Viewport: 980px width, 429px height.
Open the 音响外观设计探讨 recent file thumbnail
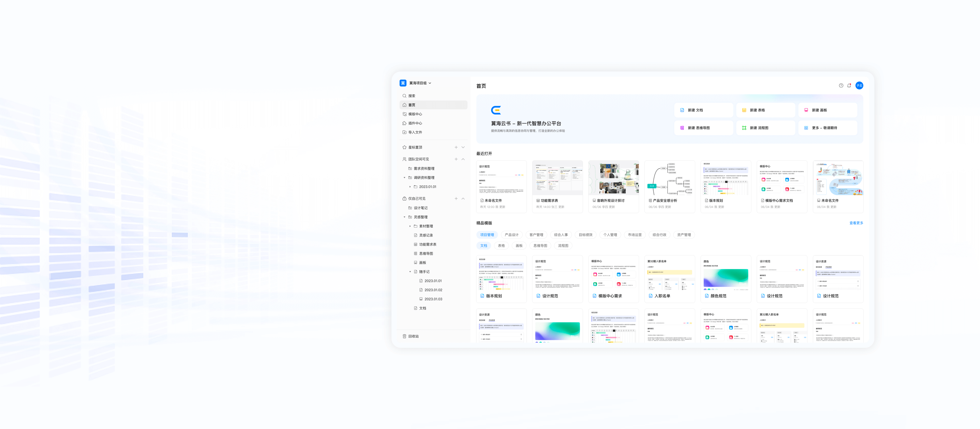tap(613, 178)
